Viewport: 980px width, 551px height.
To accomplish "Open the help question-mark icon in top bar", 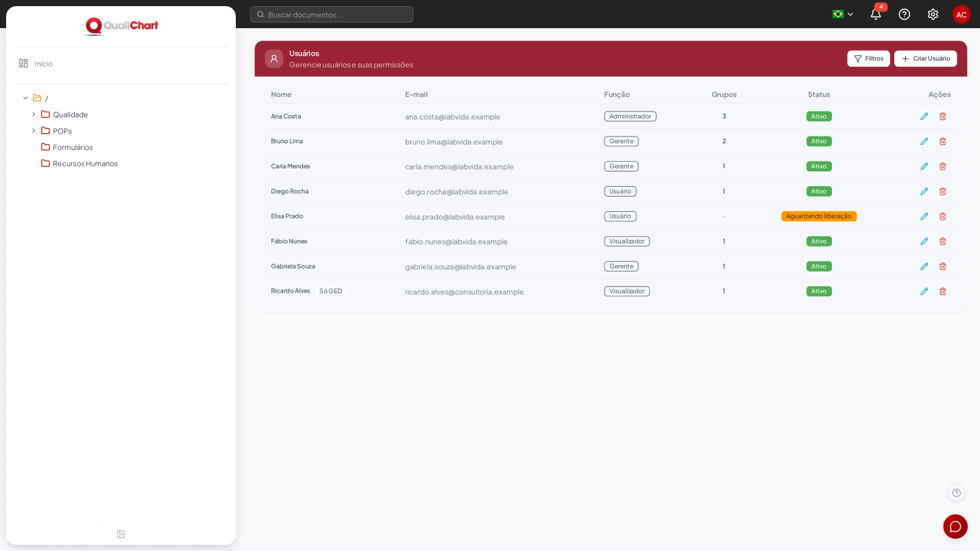I will click(x=904, y=14).
